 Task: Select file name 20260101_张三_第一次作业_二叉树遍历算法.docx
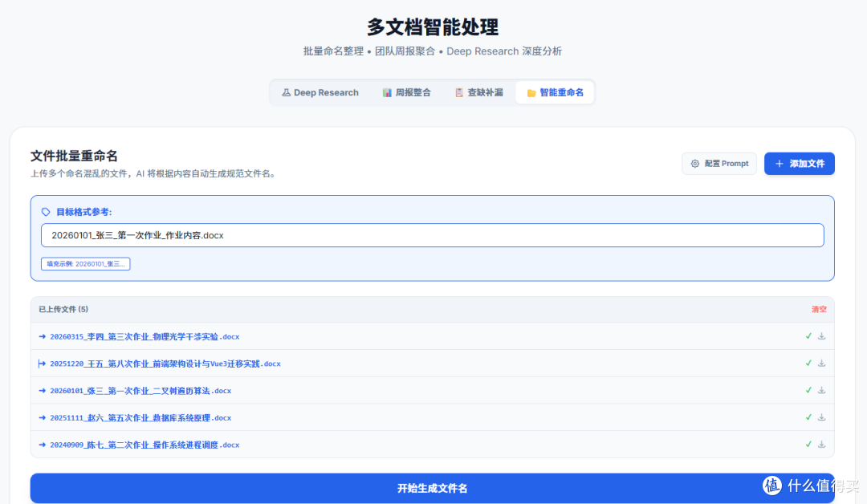tap(140, 391)
